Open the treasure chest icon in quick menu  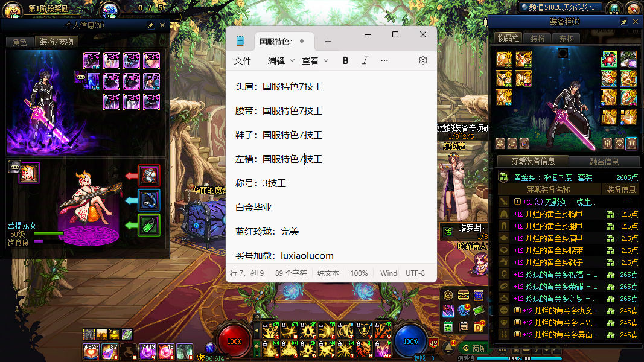(463, 296)
